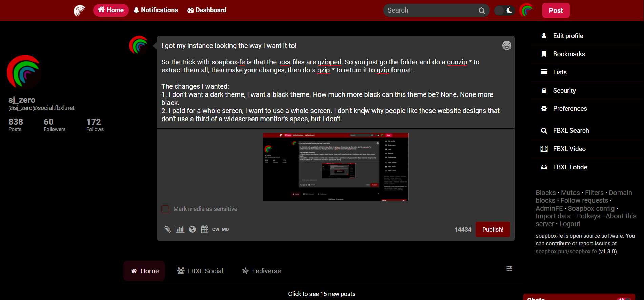Open the Soapbox config link

[591, 208]
